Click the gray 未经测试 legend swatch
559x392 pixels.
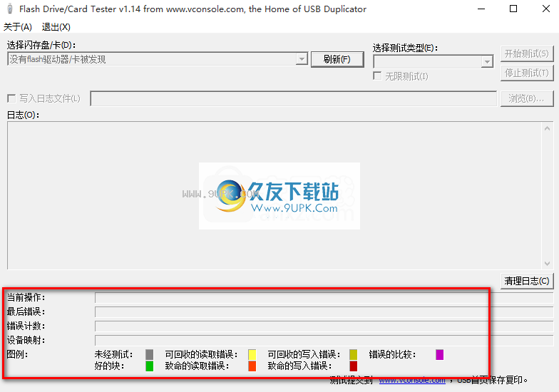click(150, 355)
